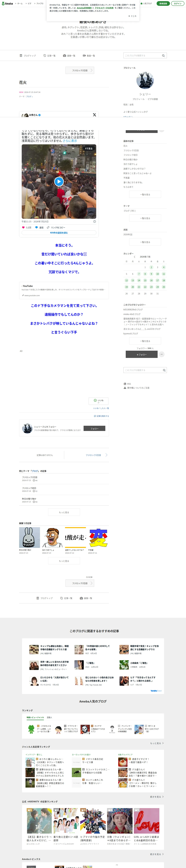186x868 pixels.
Task: Open ピグ in the top navigation
Action: pos(29,3)
